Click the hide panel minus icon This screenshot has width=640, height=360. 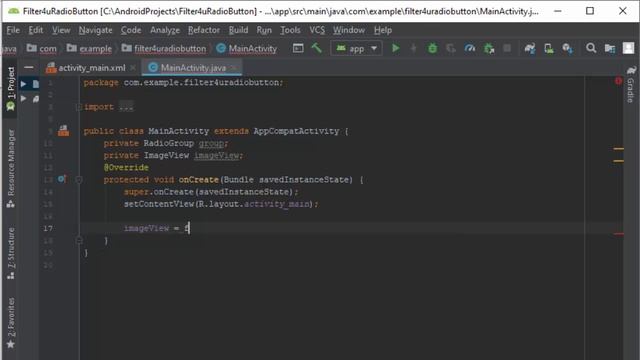29,67
